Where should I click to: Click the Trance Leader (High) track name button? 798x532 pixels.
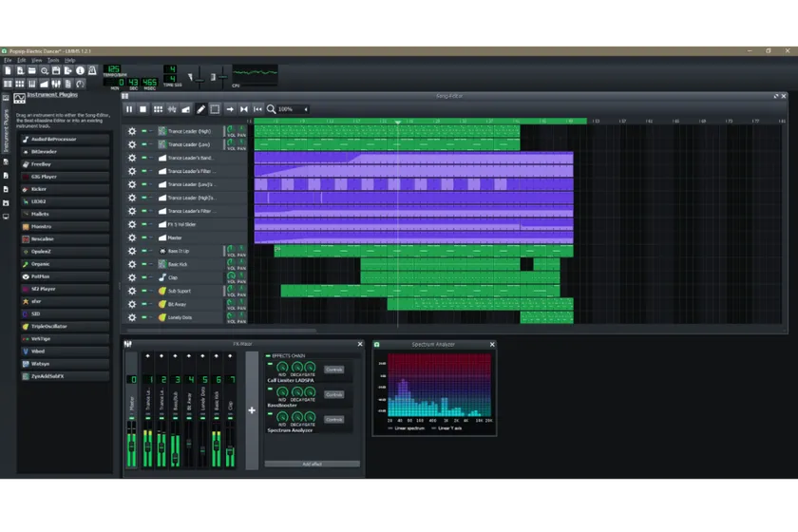coord(189,131)
